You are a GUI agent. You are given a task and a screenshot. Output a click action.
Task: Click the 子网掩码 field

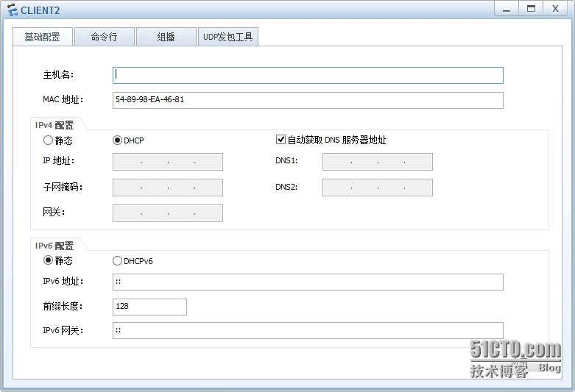pyautogui.click(x=168, y=188)
